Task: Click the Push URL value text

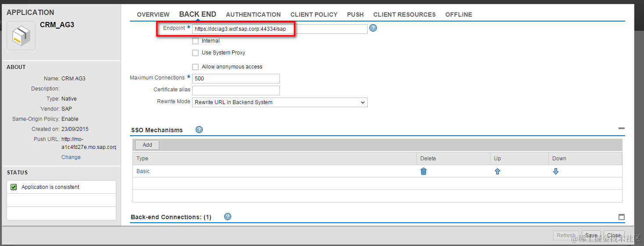Action: (x=89, y=143)
